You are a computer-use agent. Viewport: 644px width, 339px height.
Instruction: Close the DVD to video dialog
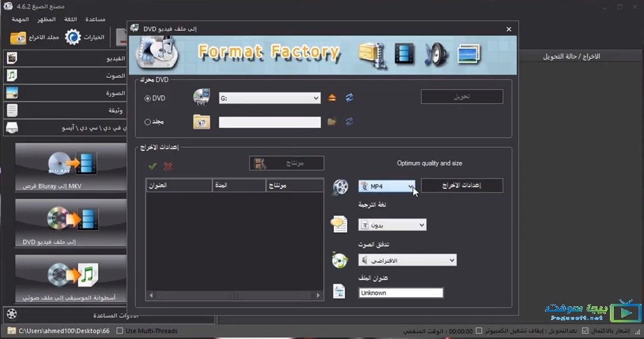509,29
